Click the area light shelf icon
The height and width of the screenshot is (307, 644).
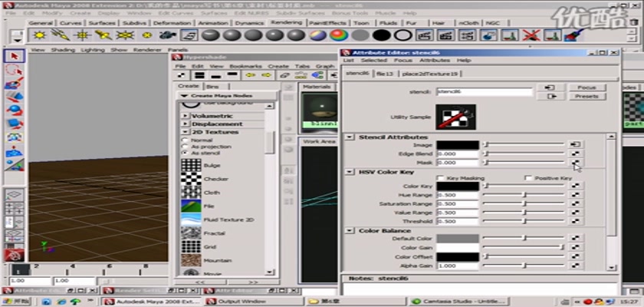[125, 35]
